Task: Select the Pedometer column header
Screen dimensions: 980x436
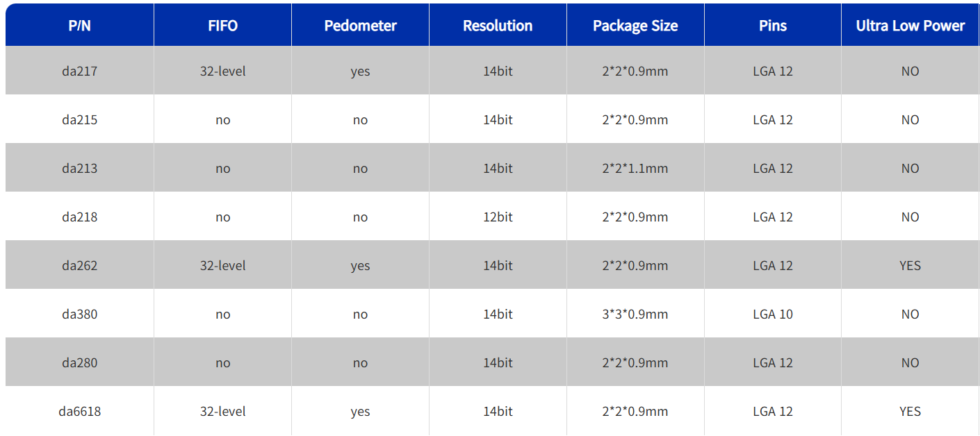Action: [360, 26]
